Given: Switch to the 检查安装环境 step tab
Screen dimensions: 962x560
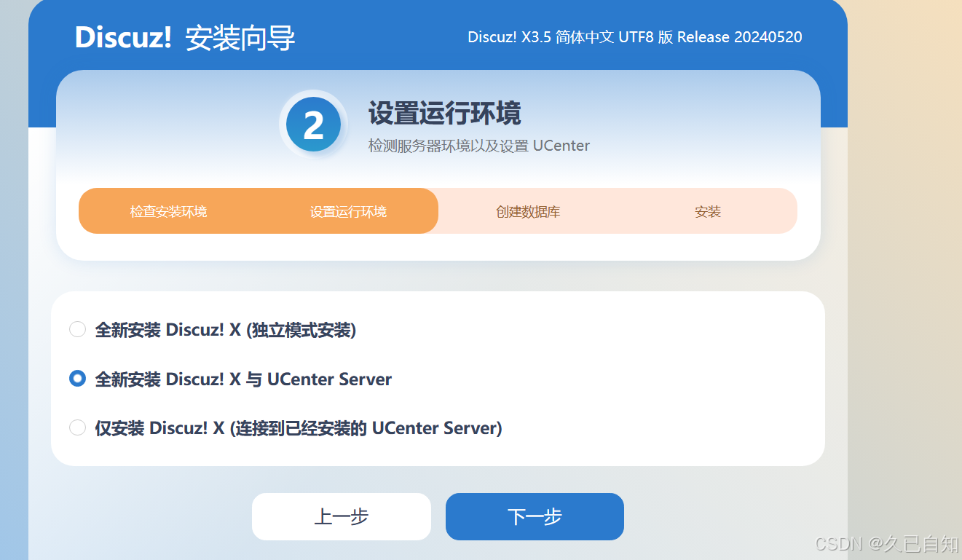Looking at the screenshot, I should 168,210.
